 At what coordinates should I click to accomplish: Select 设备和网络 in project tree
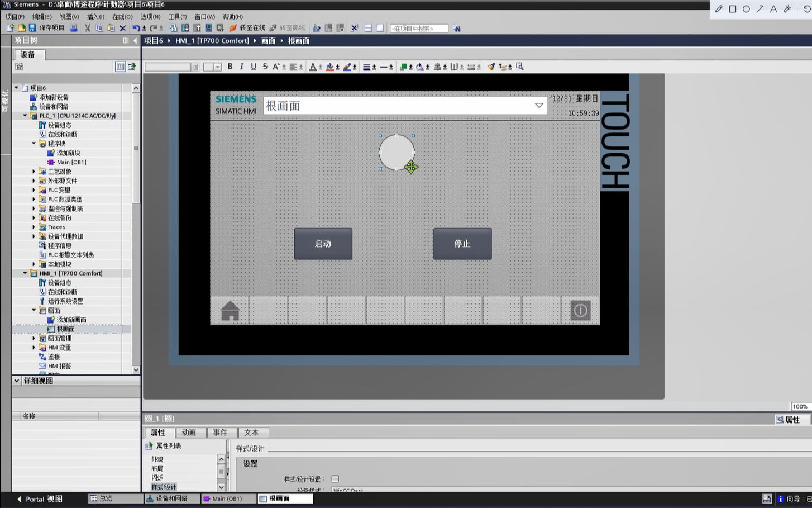coord(54,107)
